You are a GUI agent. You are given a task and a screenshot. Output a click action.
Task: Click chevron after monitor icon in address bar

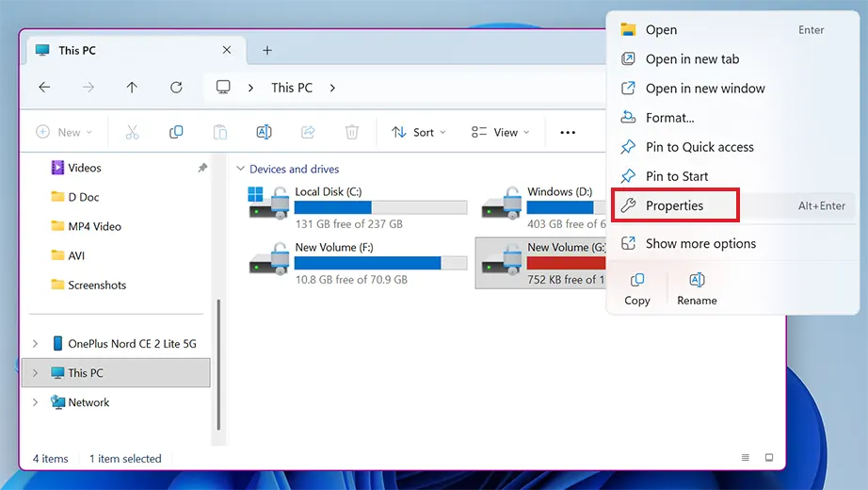tap(250, 88)
